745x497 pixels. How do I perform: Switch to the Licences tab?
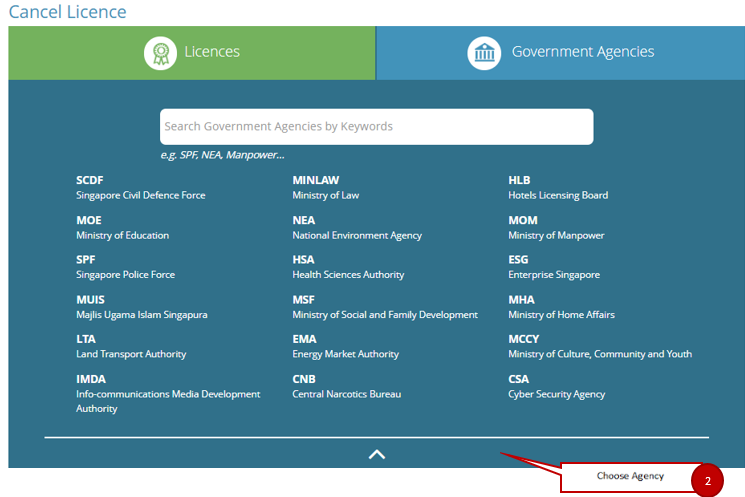point(192,53)
